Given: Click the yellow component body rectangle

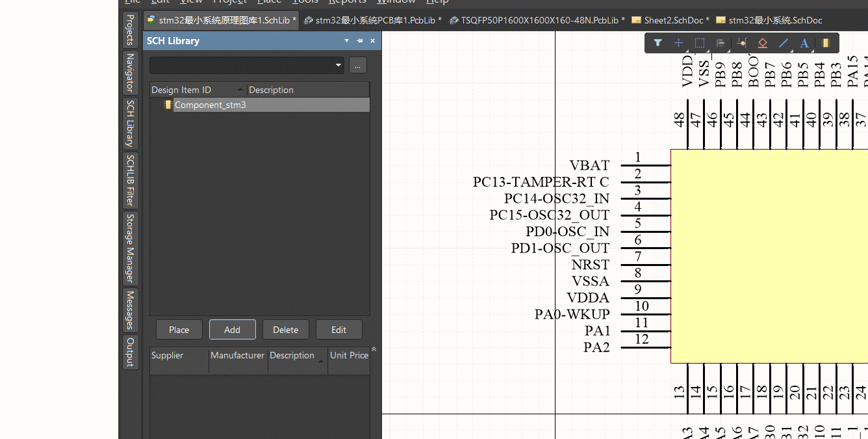Looking at the screenshot, I should 769,256.
